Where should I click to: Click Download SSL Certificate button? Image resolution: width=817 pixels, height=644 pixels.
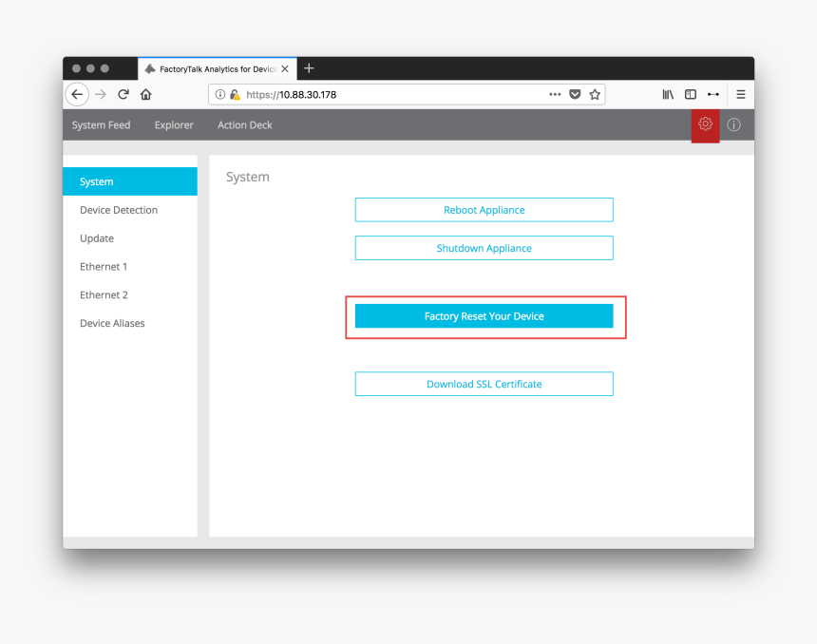(484, 384)
